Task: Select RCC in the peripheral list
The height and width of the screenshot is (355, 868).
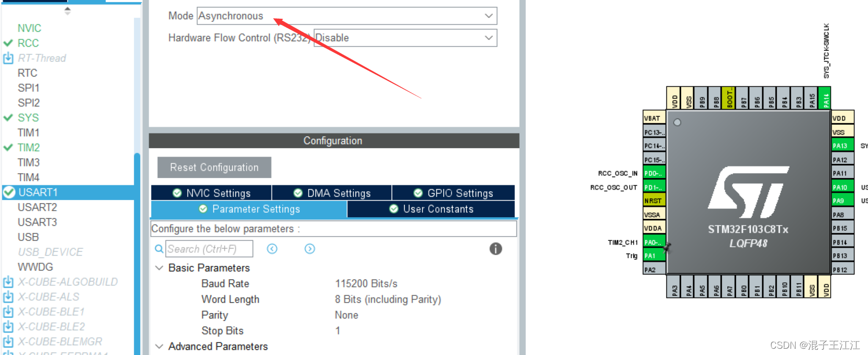Action: [28, 43]
